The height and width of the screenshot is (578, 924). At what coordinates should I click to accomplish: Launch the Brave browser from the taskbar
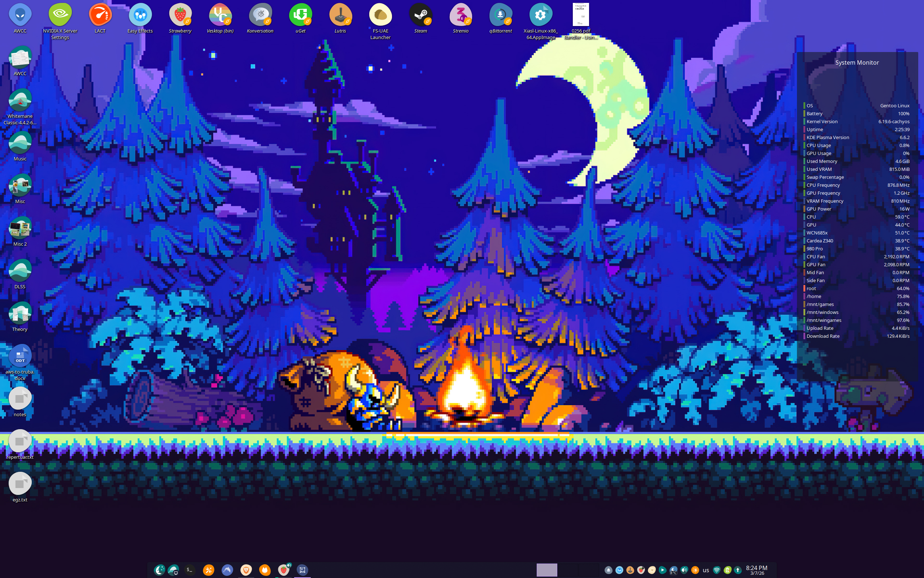(x=246, y=570)
